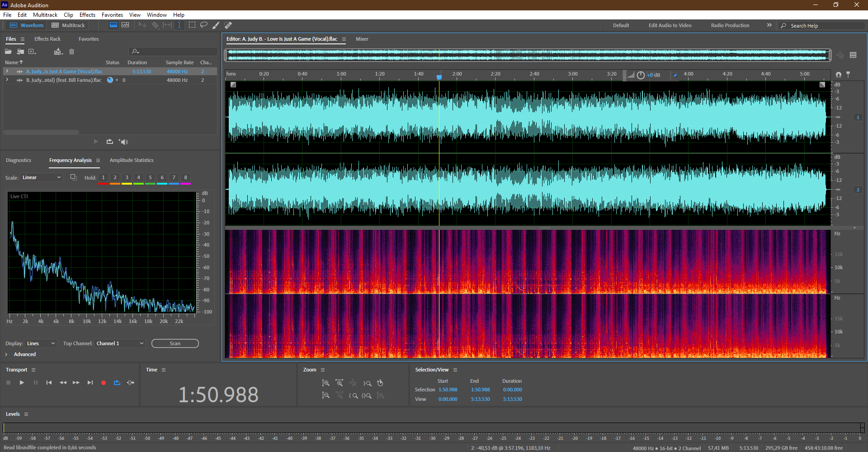The image size is (868, 452).
Task: Click the Open File folder icon
Action: click(8, 52)
